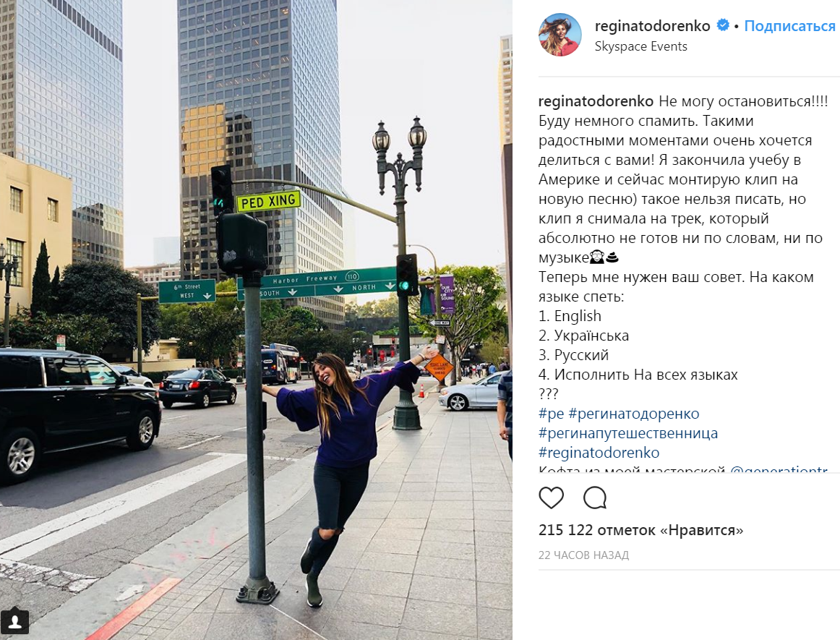Click the tagged people icon on the photo
The height and width of the screenshot is (640, 840).
click(x=15, y=621)
